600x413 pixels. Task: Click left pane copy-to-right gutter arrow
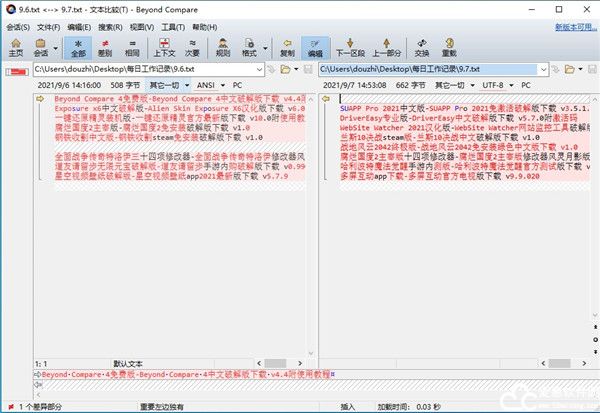pos(40,99)
